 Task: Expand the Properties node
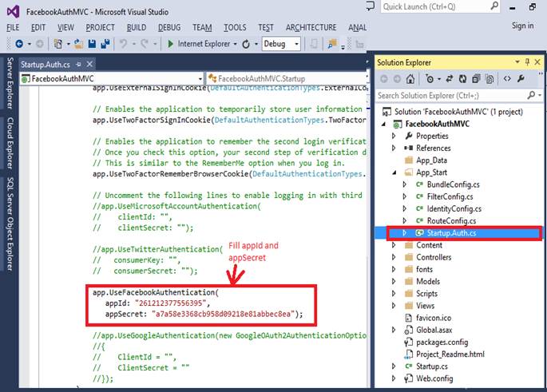[x=394, y=136]
